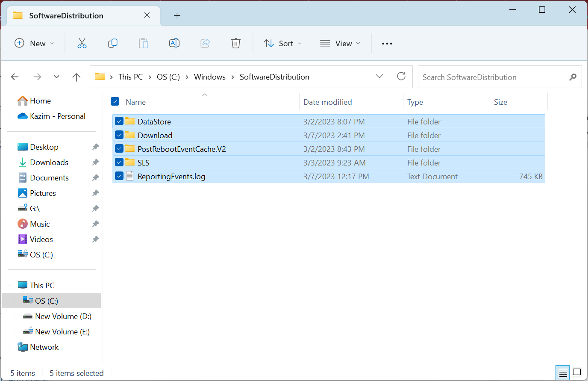Sort by Size column header
Viewport: 588px width, 381px height.
pyautogui.click(x=500, y=102)
